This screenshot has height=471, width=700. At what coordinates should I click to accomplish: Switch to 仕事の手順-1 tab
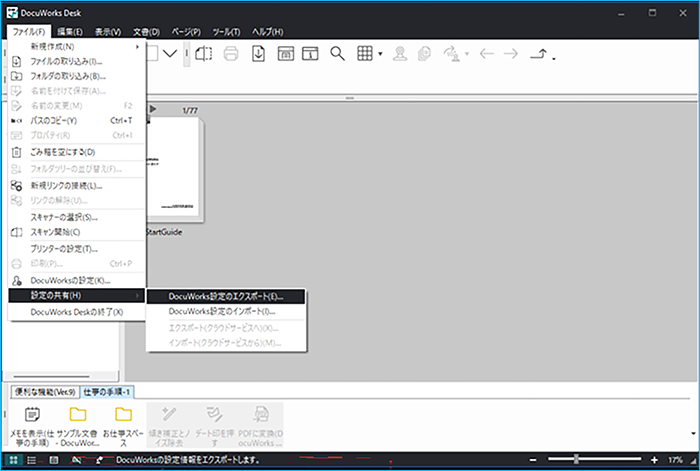107,392
